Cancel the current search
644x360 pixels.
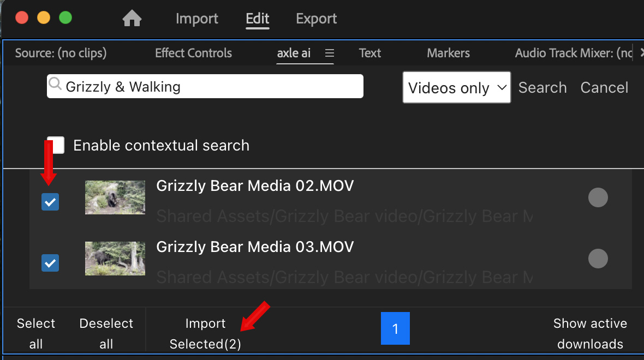[604, 88]
